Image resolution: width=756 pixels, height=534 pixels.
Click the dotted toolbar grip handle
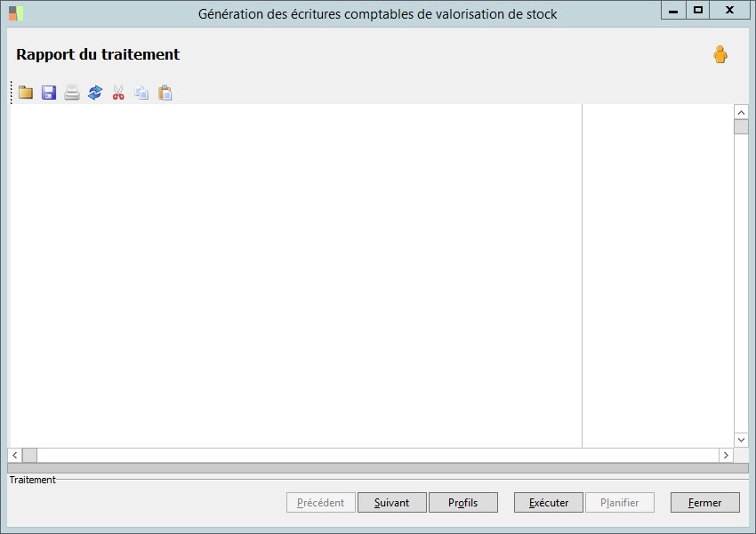11,93
